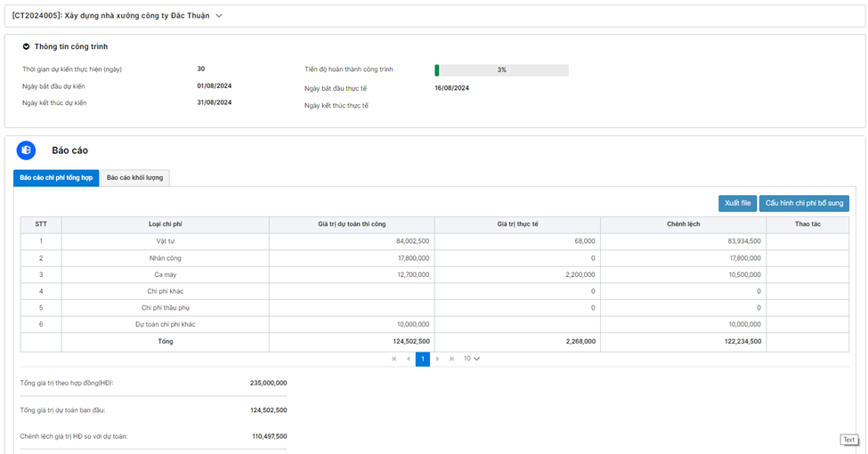Click the project title CT2024005 text
868x454 pixels.
pos(110,16)
